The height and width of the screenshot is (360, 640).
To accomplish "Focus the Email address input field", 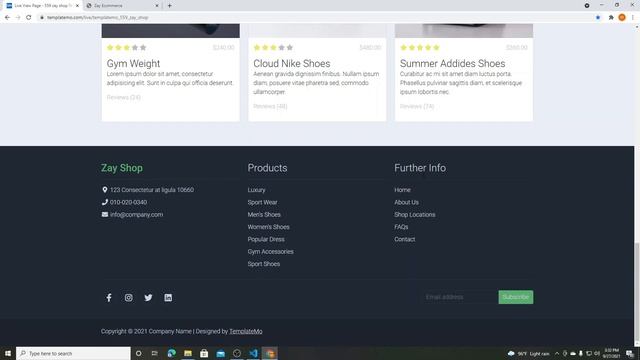I will (460, 297).
